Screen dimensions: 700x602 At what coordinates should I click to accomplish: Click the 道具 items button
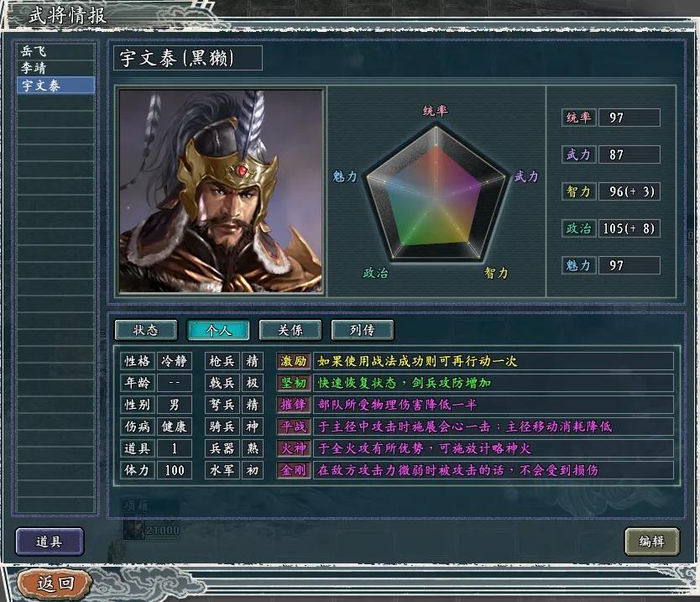click(x=50, y=542)
